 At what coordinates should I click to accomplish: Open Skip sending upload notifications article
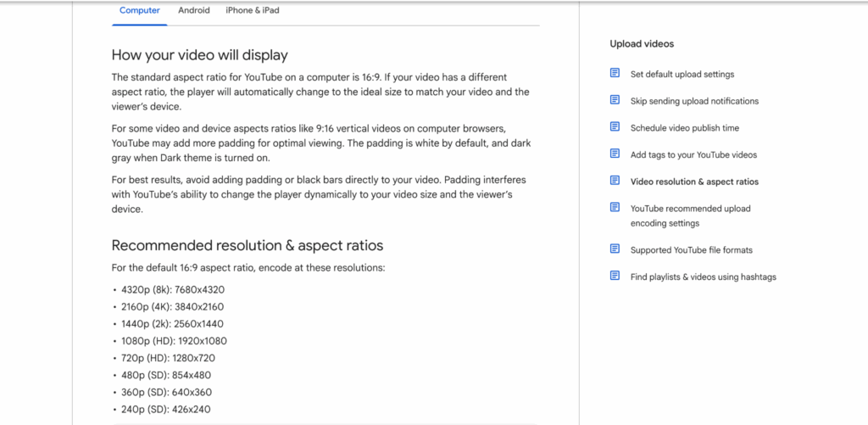click(694, 101)
